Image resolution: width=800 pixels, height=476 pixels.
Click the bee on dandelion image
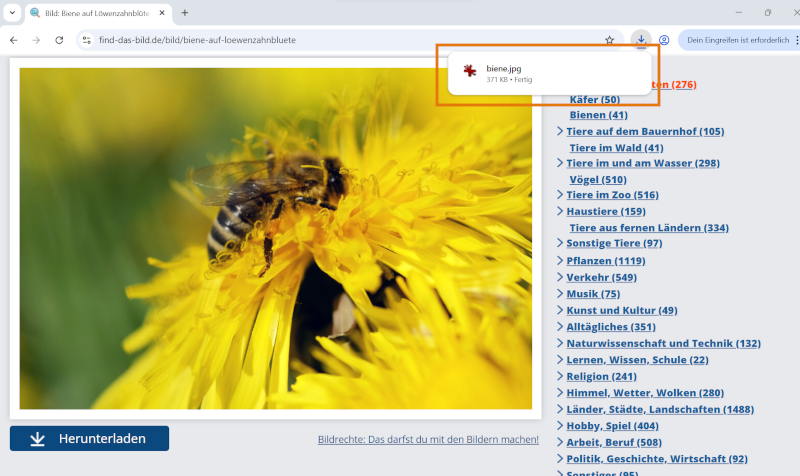(275, 238)
